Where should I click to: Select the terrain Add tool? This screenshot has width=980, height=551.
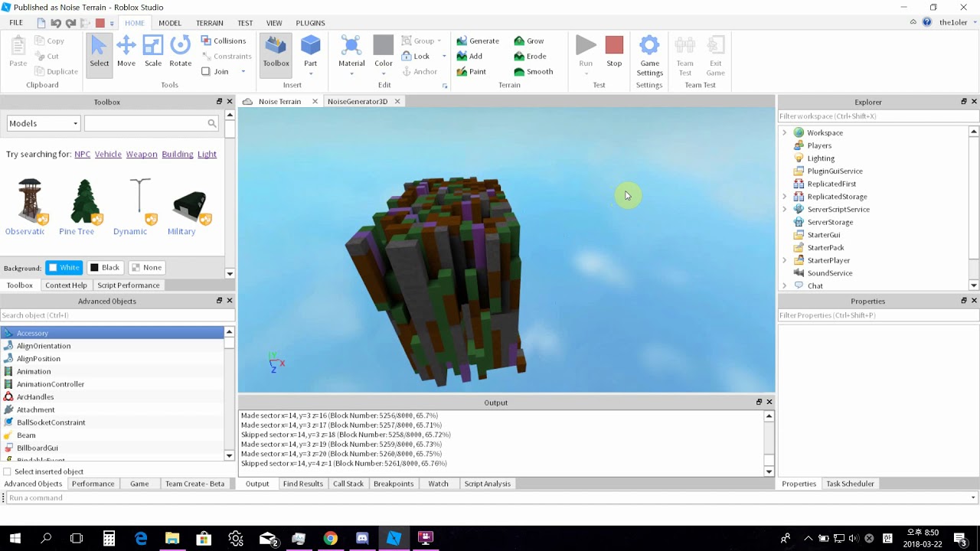coord(469,56)
